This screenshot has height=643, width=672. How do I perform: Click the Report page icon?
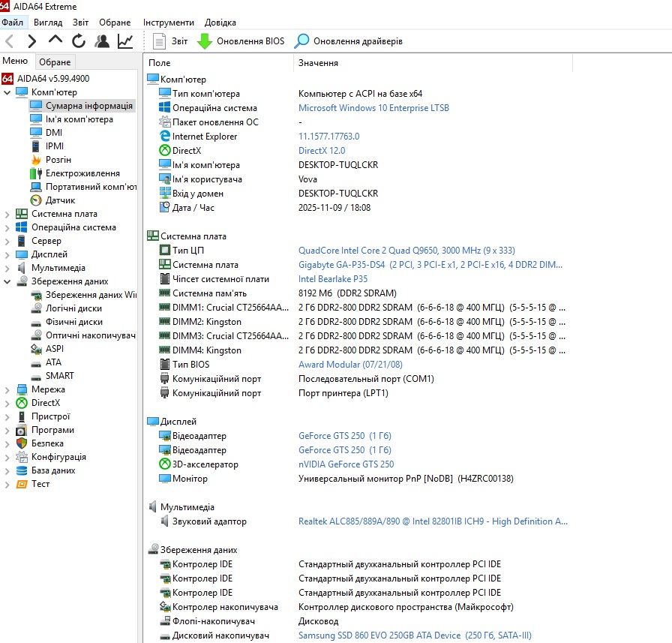pyautogui.click(x=160, y=41)
